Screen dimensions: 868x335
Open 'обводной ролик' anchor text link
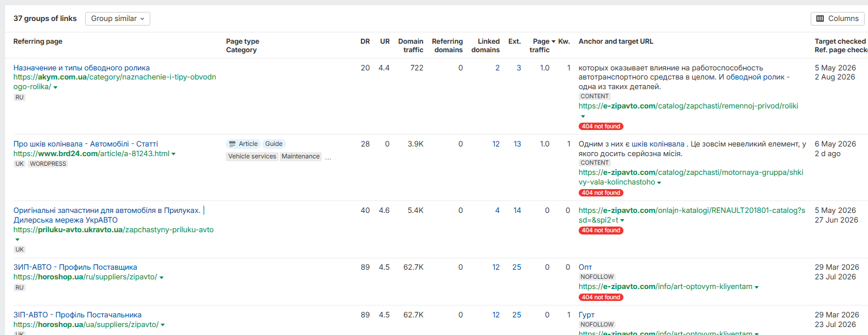click(756, 77)
